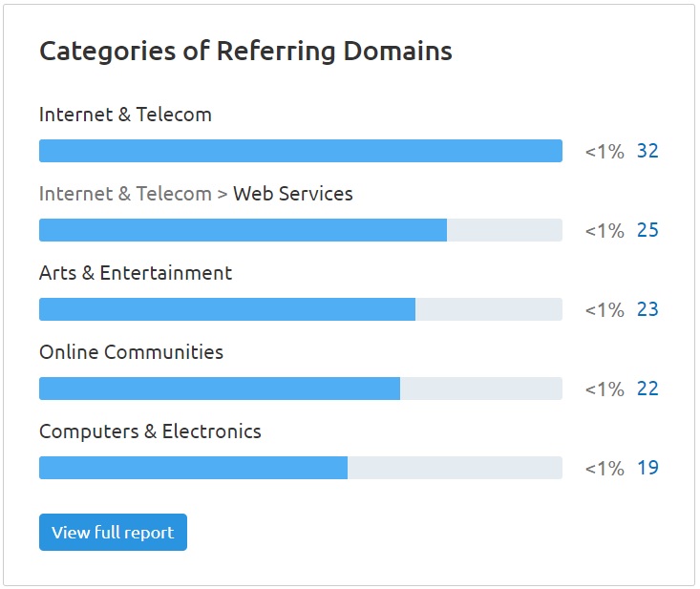Open the Arts & Entertainment category
Image resolution: width=700 pixels, height=589 pixels.
coord(136,273)
